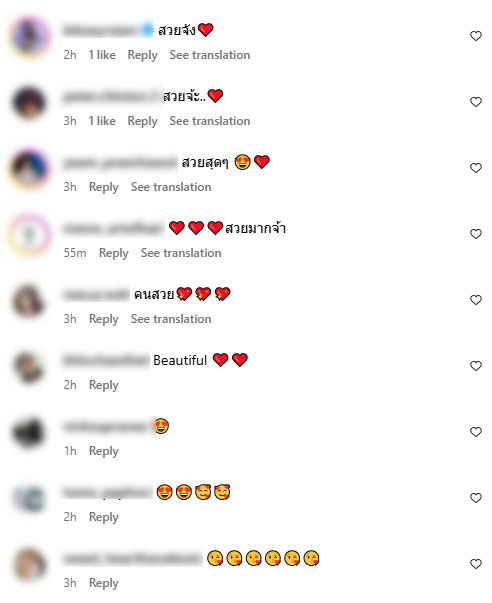
Task: Like the comment with four smiling emoji faces
Action: pyautogui.click(x=476, y=498)
